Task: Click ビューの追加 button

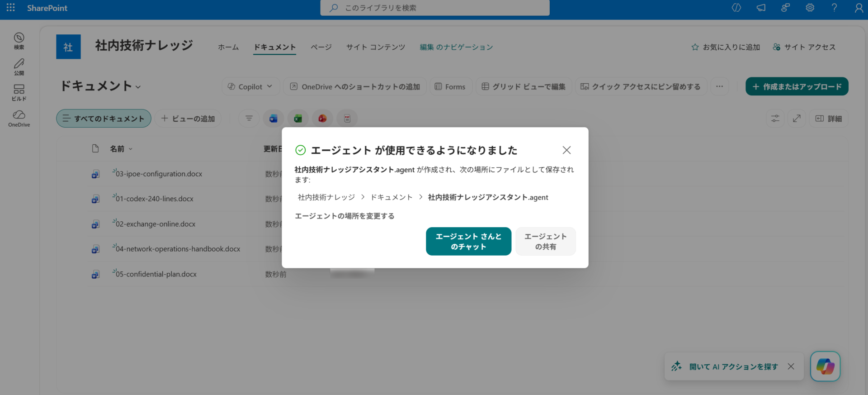Action: coord(188,119)
